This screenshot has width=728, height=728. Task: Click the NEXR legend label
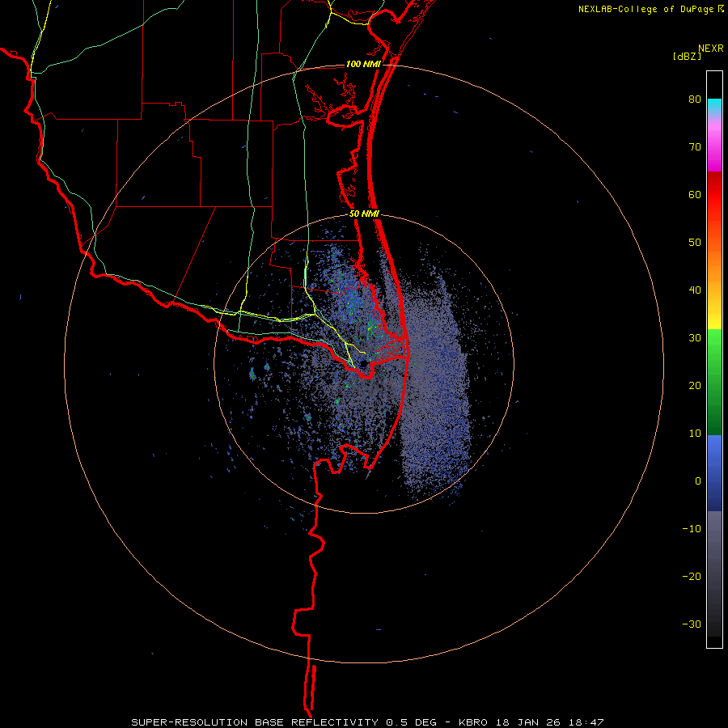click(710, 49)
